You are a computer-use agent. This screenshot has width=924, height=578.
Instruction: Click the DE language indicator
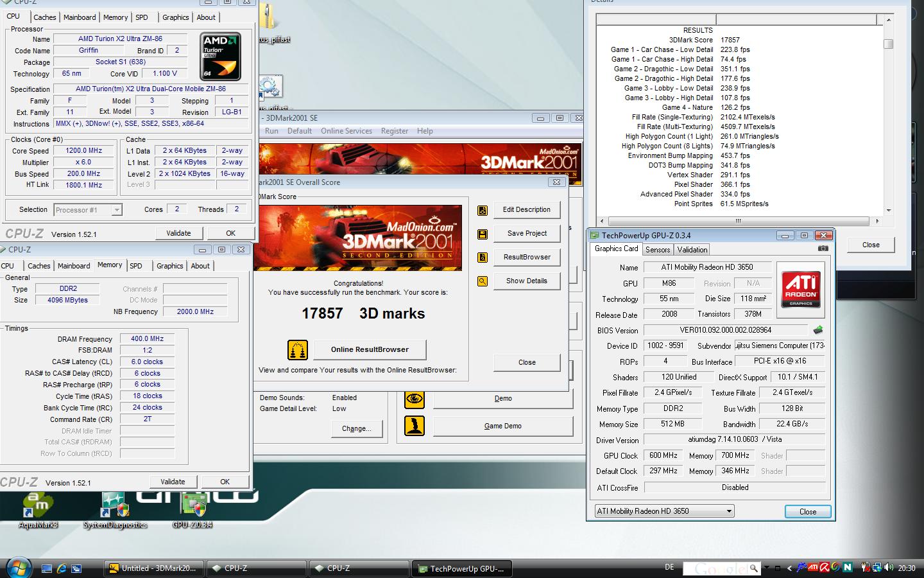click(x=669, y=567)
